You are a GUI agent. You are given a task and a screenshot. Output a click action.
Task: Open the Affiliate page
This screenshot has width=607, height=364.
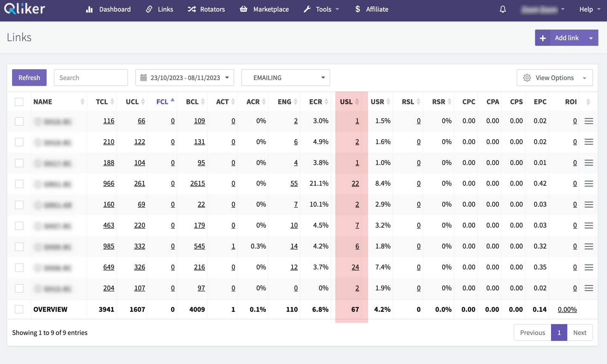pos(371,9)
